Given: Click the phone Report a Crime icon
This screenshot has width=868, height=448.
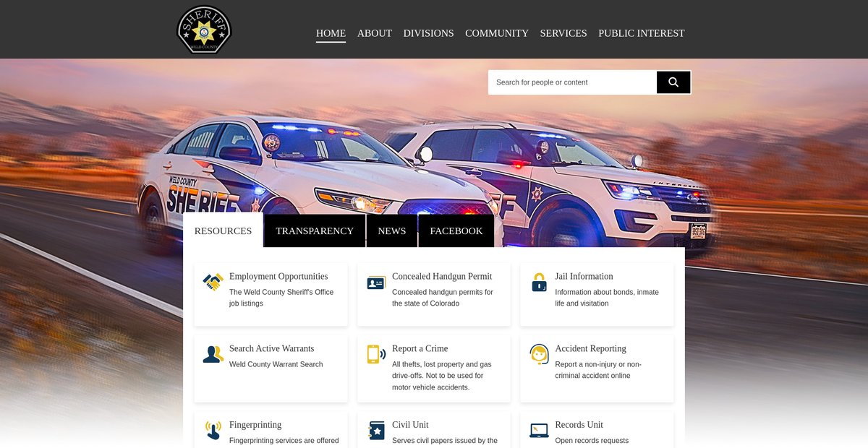Looking at the screenshot, I should coord(376,354).
